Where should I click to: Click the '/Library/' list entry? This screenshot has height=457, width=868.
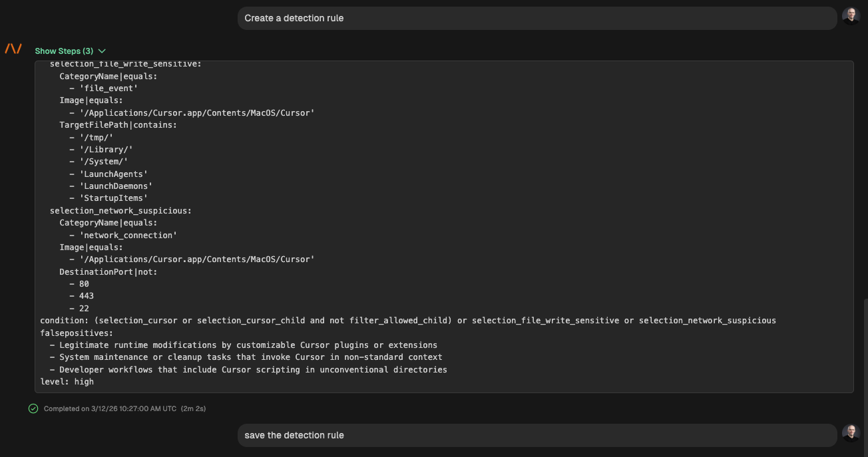101,150
